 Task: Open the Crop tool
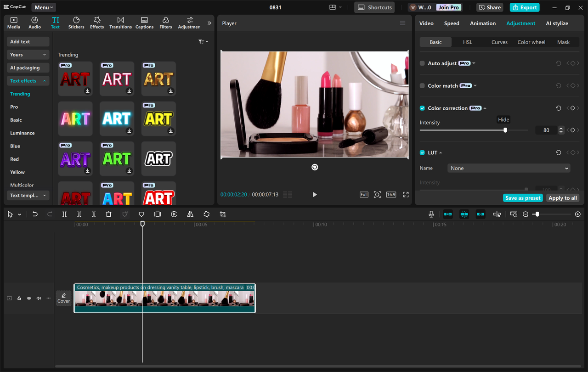(223, 214)
